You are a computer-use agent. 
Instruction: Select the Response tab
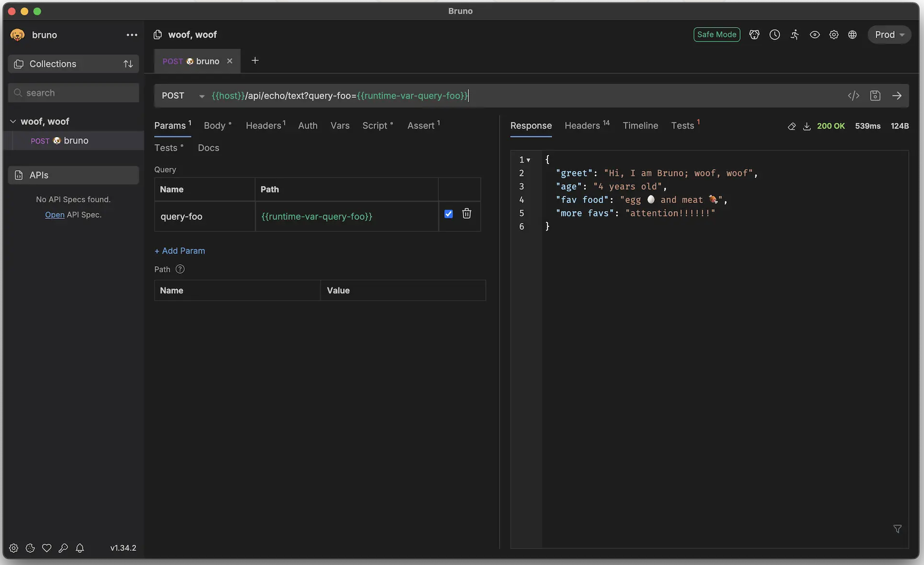(531, 125)
